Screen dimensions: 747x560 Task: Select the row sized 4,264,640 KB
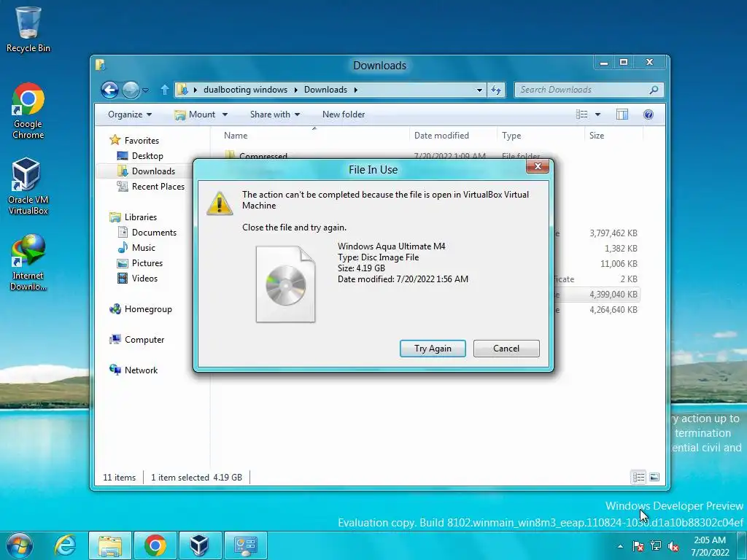click(x=597, y=309)
